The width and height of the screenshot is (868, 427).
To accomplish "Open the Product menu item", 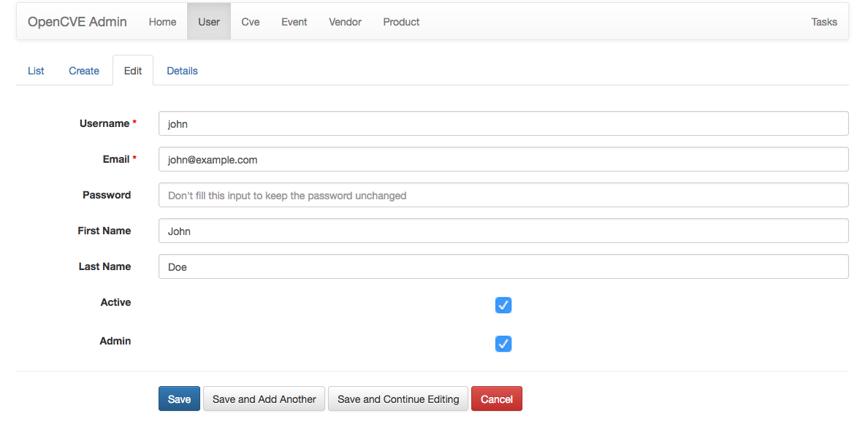I will pos(401,22).
